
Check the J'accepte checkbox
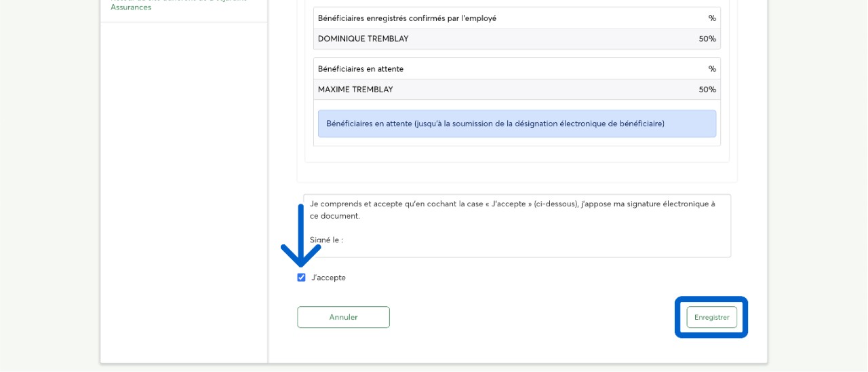click(301, 278)
